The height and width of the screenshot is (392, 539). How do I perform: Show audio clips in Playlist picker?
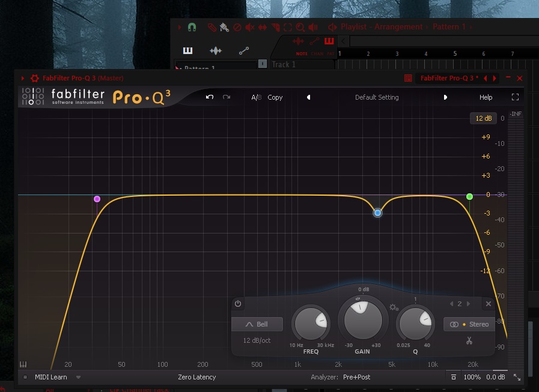click(216, 51)
